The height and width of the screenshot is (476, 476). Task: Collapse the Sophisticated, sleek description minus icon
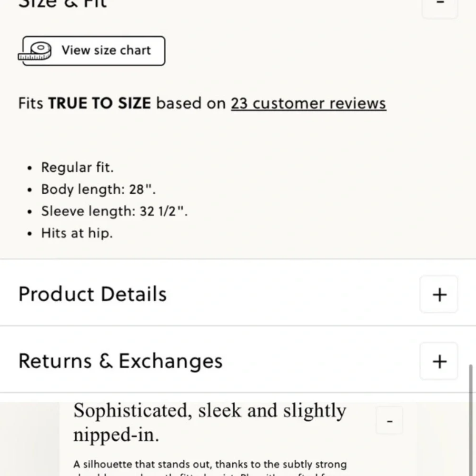(389, 421)
